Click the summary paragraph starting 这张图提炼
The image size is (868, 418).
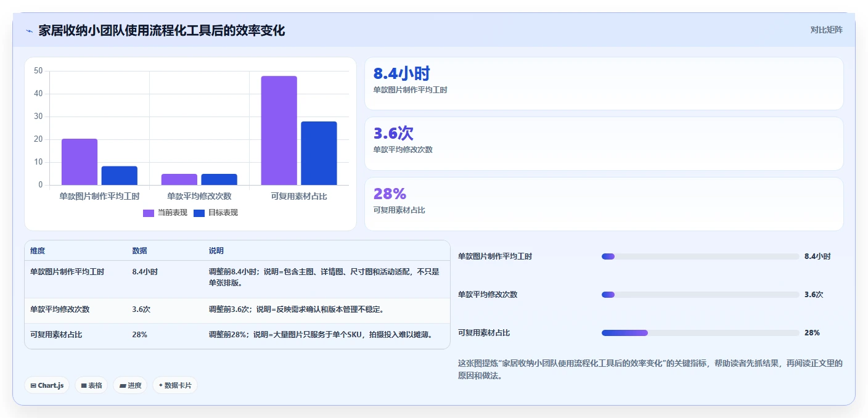click(650, 369)
